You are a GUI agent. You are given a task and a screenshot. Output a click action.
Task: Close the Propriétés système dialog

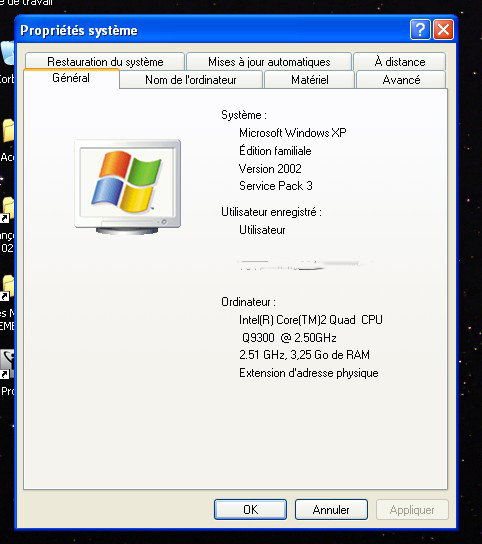[x=443, y=29]
